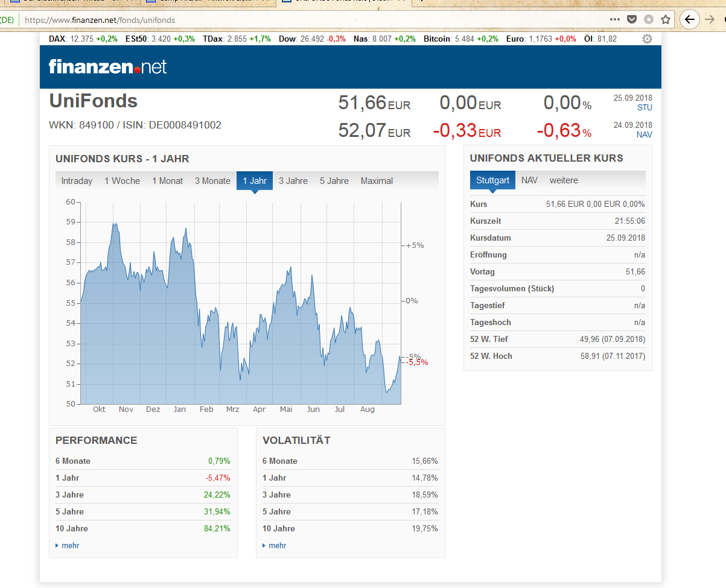Switch to NAV price tab
The height and width of the screenshot is (588, 726).
coord(529,180)
